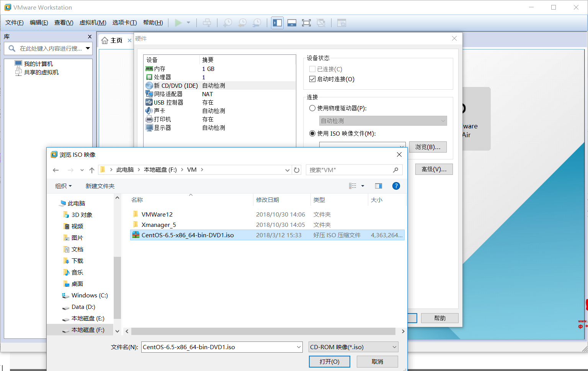The height and width of the screenshot is (371, 588).
Task: Select the 处理器 device row
Action: coord(220,77)
